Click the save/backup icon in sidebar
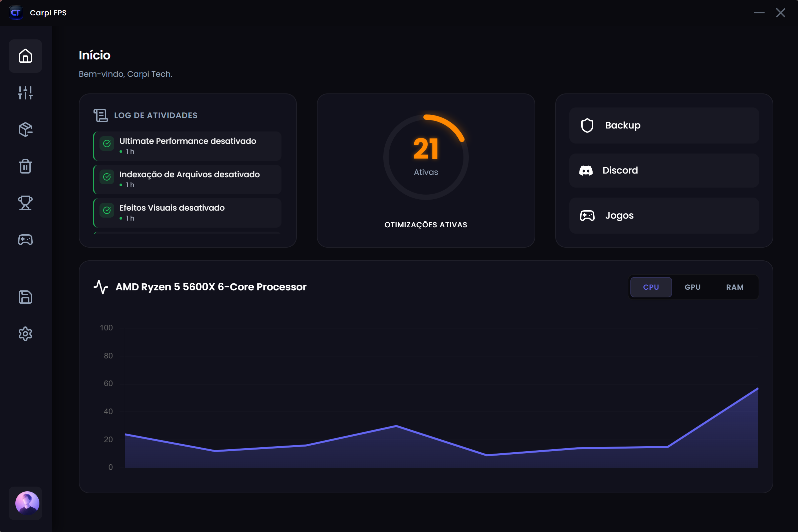798x532 pixels. (25, 297)
